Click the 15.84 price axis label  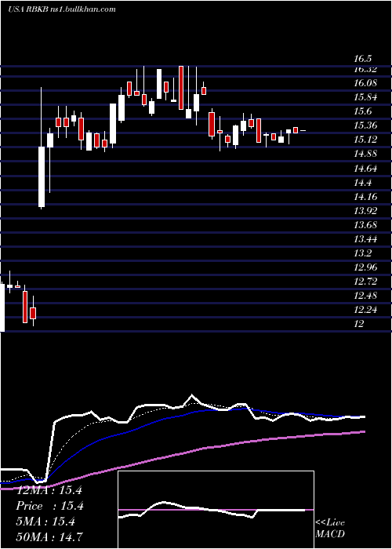point(365,97)
